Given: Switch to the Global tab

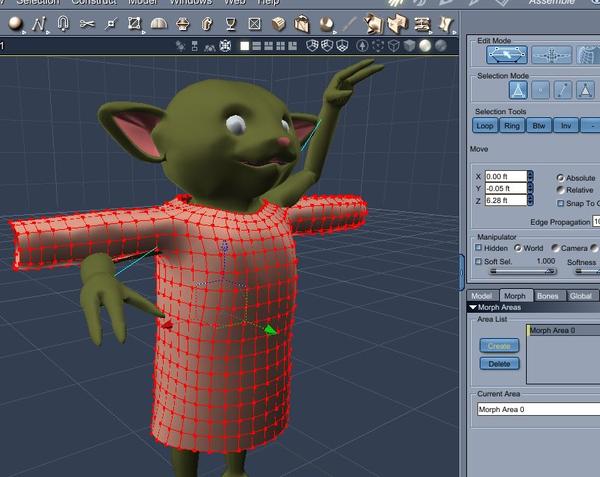Looking at the screenshot, I should click(581, 296).
